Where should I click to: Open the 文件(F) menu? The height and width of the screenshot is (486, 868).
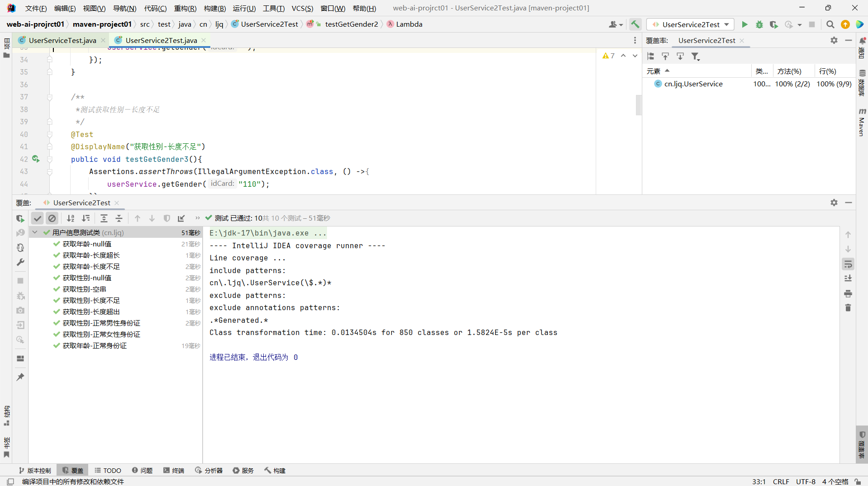[36, 8]
